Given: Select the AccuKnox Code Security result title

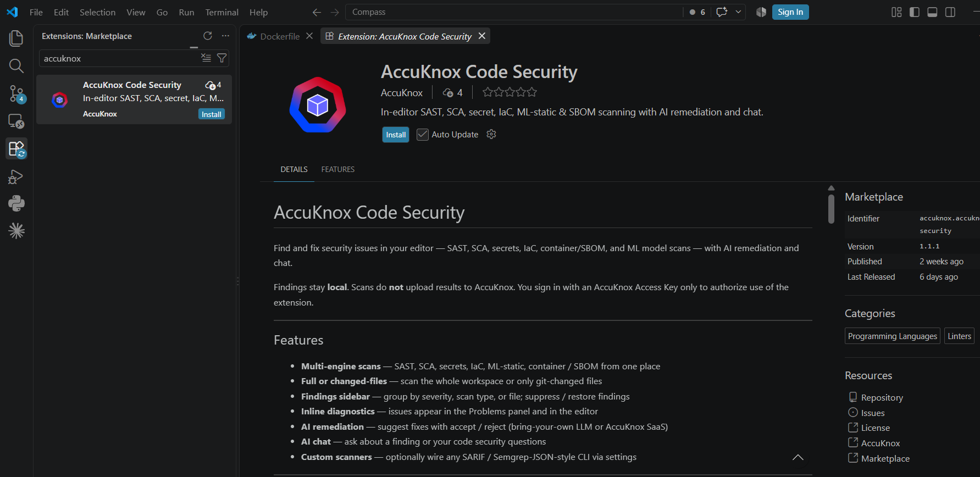Looking at the screenshot, I should [132, 85].
